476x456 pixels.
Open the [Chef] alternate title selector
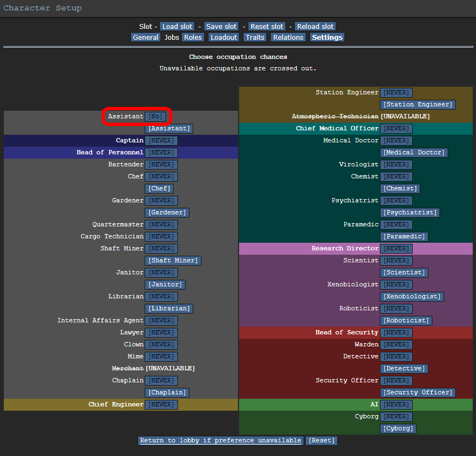[159, 188]
